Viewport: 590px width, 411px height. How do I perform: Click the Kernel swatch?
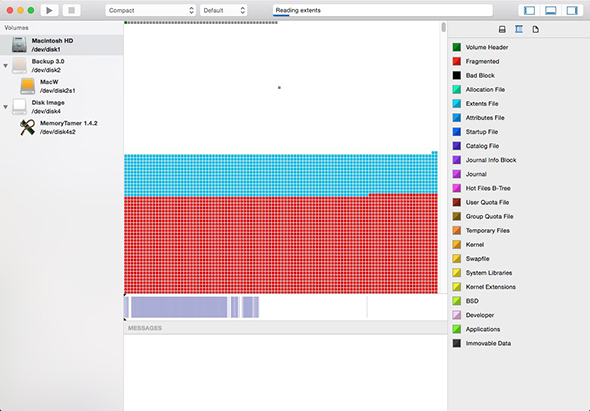click(x=456, y=245)
